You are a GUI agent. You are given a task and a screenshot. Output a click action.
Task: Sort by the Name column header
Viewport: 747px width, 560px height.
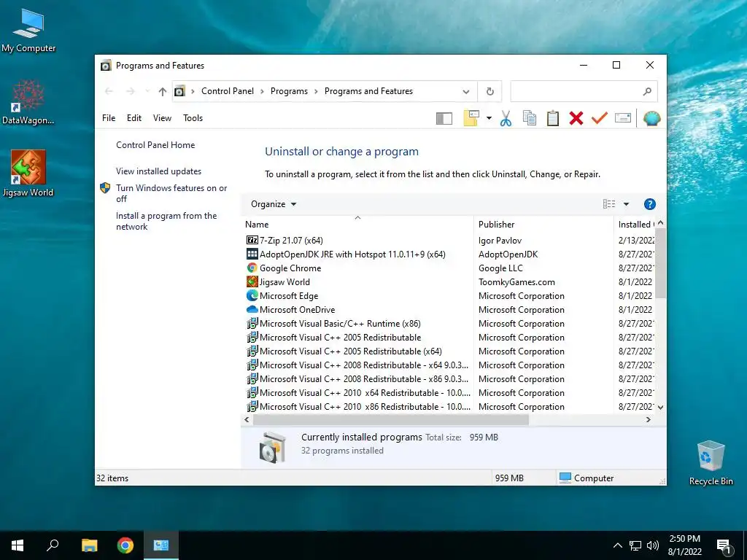pyautogui.click(x=357, y=225)
